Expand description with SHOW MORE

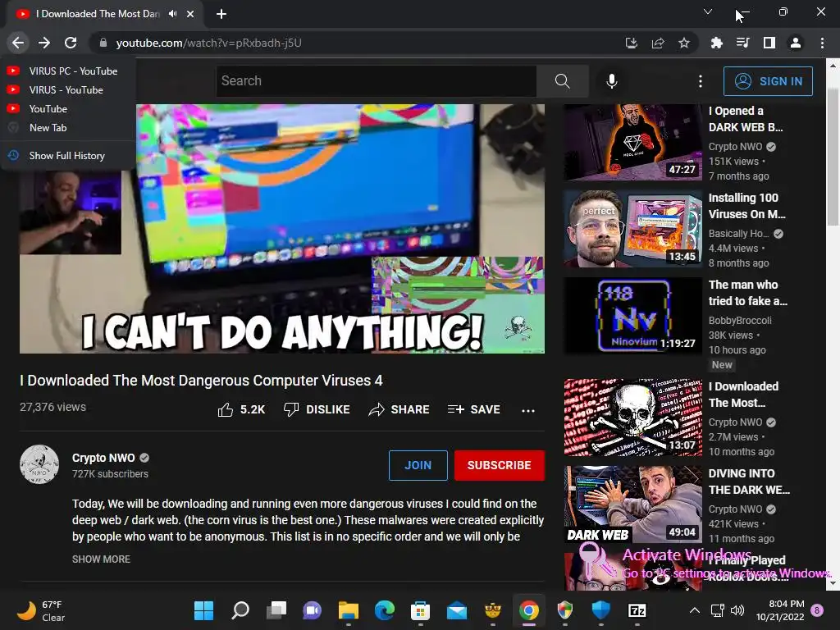[101, 559]
